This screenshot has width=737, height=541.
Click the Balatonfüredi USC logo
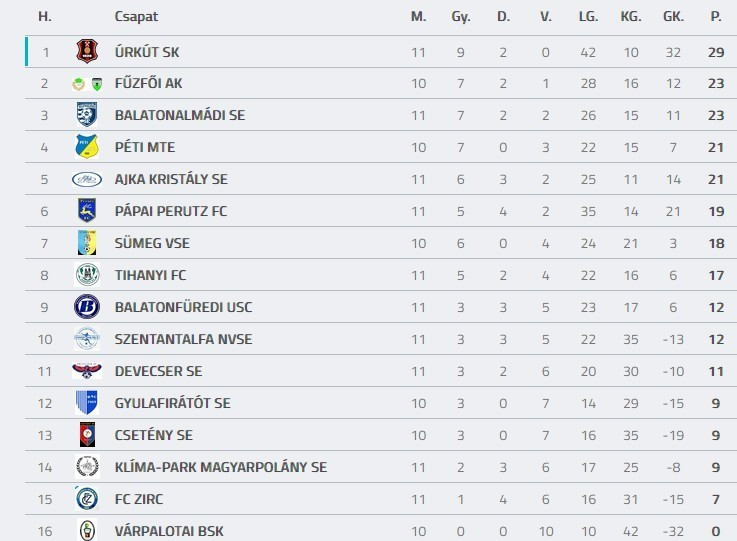click(87, 307)
